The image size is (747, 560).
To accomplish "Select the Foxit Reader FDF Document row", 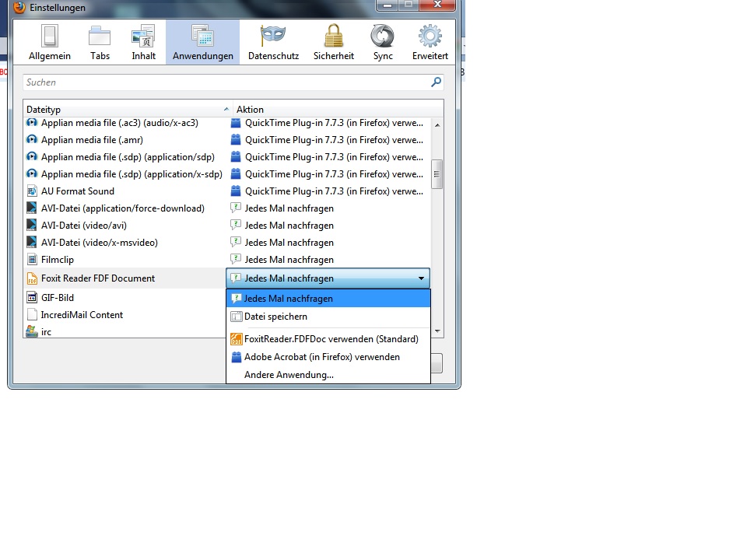I will click(124, 278).
